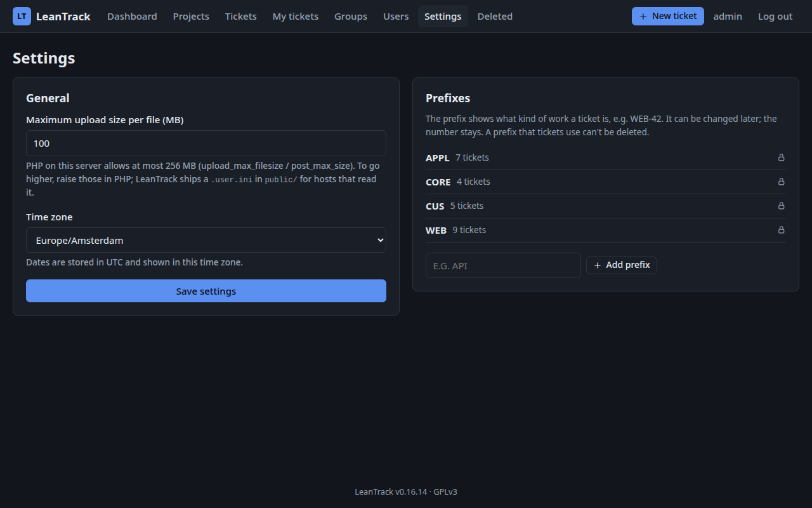This screenshot has width=812, height=508.
Task: Navigate to Groups
Action: point(351,17)
